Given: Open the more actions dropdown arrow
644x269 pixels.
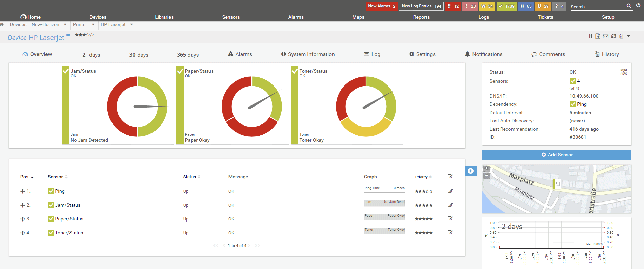Looking at the screenshot, I should [629, 36].
